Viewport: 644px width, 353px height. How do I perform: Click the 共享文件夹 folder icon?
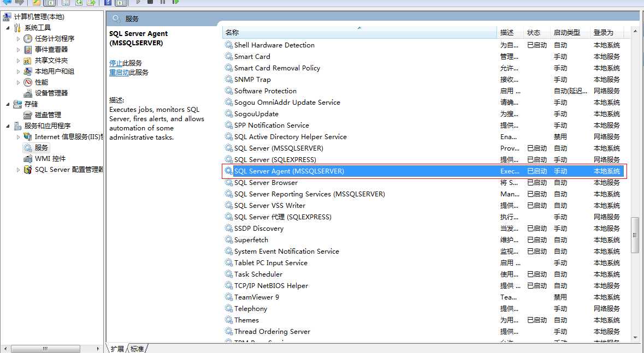point(27,61)
